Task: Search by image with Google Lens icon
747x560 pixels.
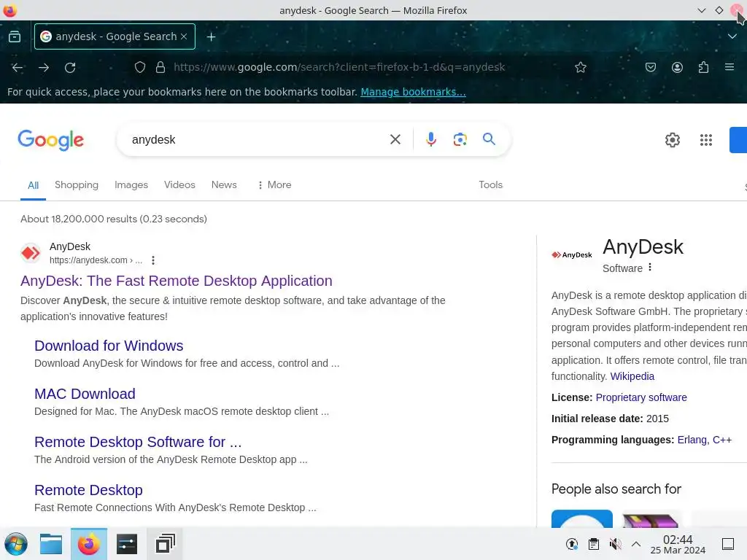Action: click(x=460, y=139)
